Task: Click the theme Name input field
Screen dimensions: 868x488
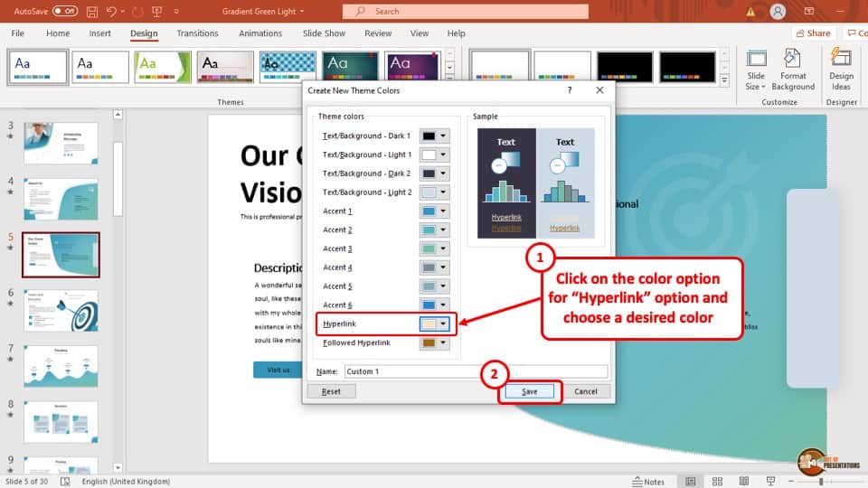Action: (x=476, y=371)
